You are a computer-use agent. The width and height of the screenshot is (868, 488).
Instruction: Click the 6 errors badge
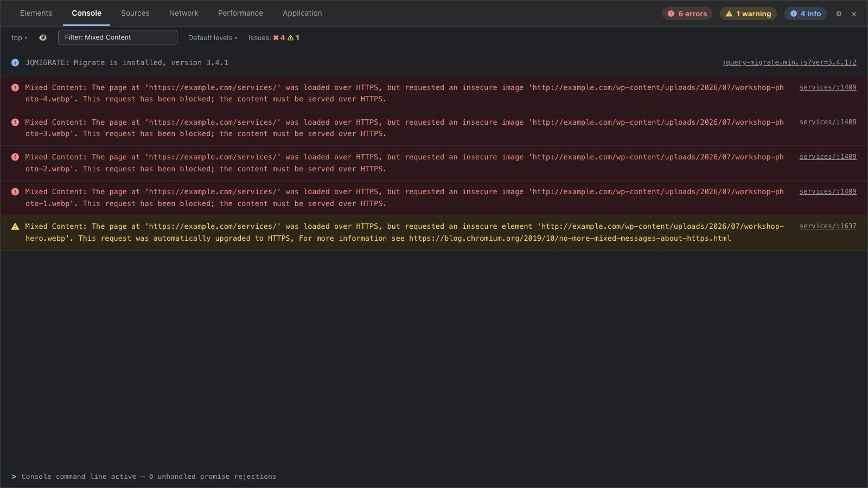point(687,14)
